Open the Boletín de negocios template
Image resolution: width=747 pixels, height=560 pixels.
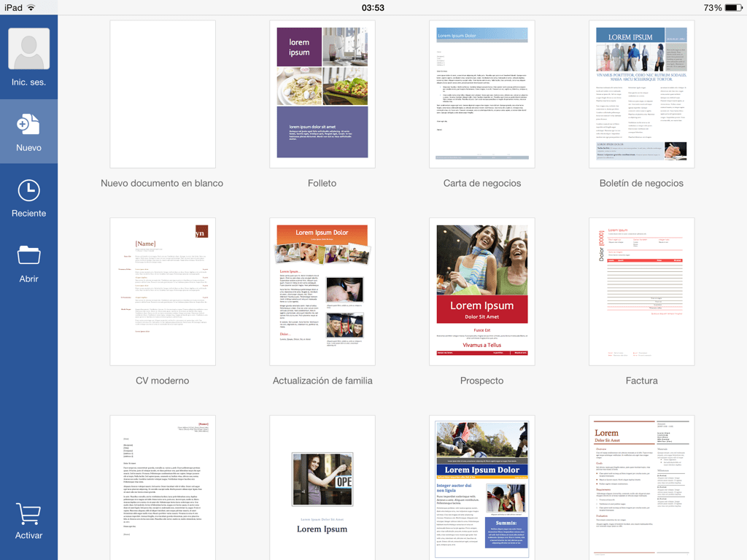[641, 93]
